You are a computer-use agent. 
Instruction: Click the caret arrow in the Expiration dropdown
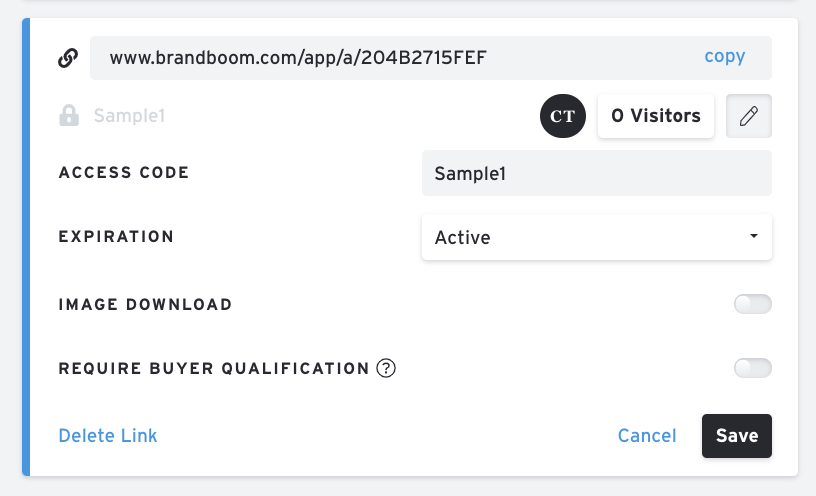pos(752,236)
